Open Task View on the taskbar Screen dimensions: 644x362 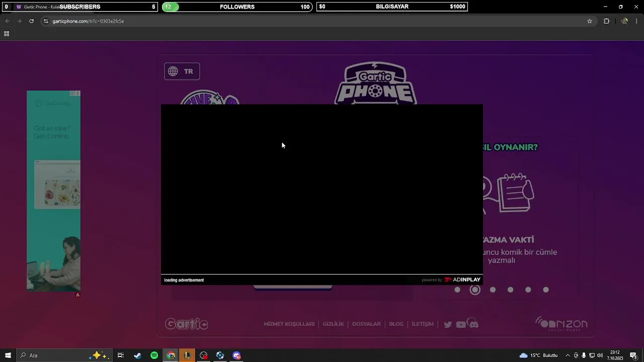[121, 355]
